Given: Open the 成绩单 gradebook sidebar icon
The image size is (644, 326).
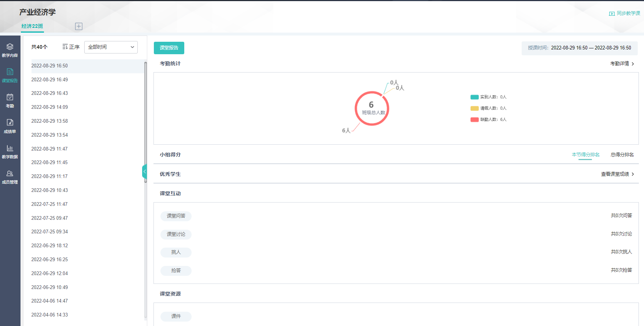Looking at the screenshot, I should [10, 126].
